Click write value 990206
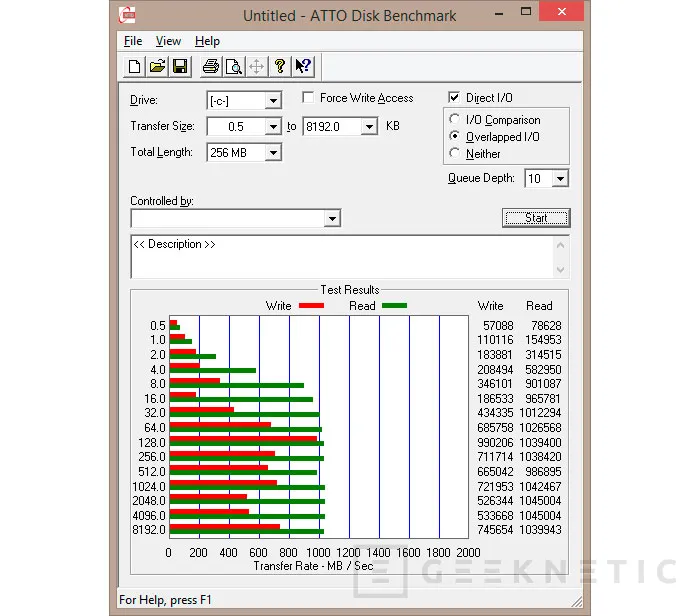The height and width of the screenshot is (616, 700). (495, 442)
